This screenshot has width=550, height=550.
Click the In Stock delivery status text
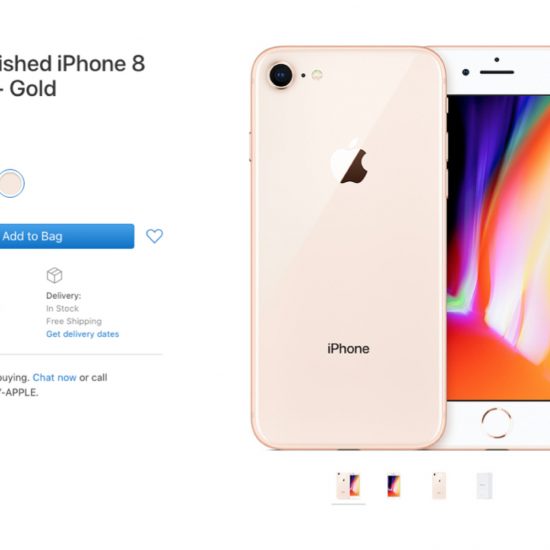(x=62, y=309)
